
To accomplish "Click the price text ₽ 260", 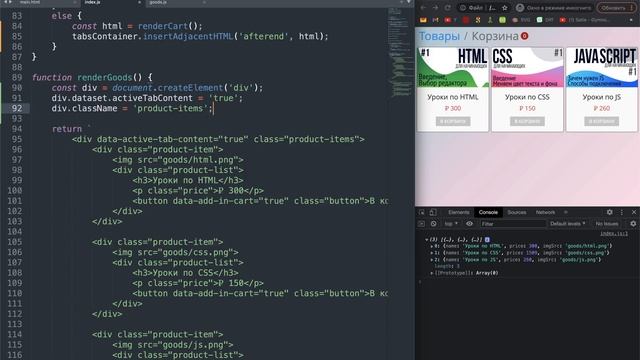I will [602, 109].
